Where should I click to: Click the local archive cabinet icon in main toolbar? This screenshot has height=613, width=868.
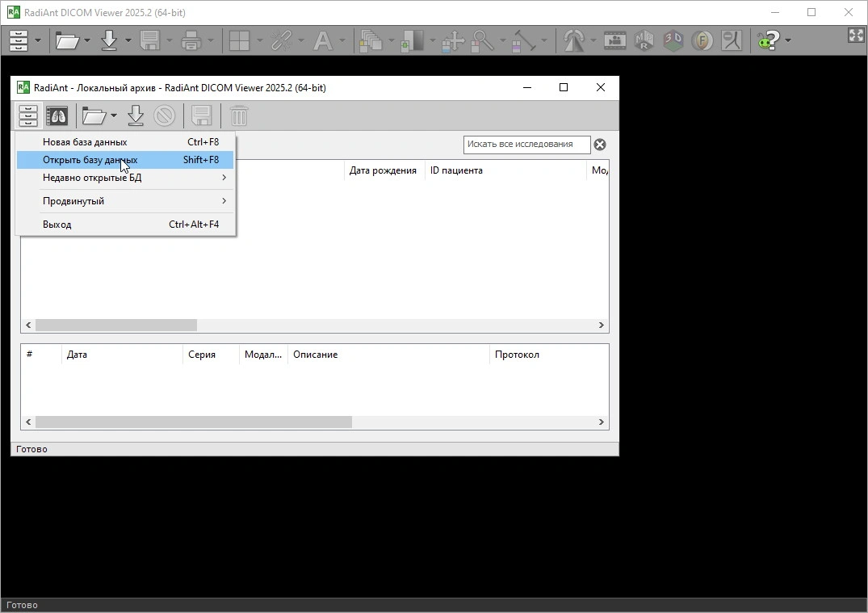tap(19, 40)
